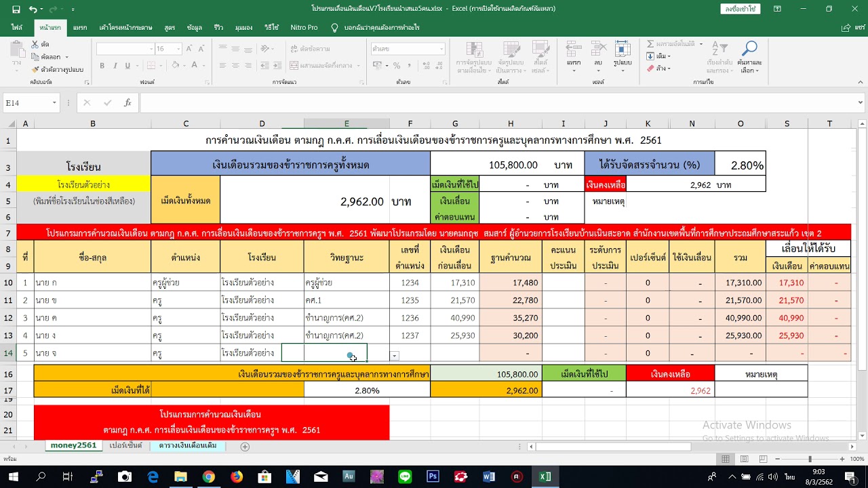Open Conditional Formatting menu
This screenshot has width=868, height=488.
click(474, 57)
